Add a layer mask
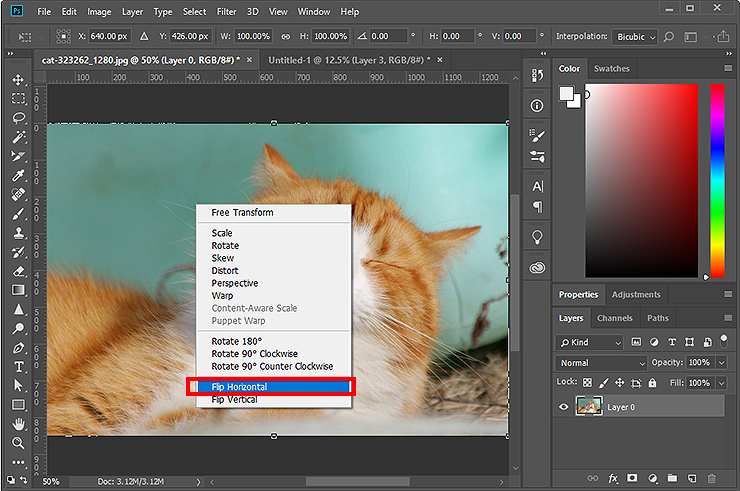This screenshot has height=491, width=740. coord(632,478)
